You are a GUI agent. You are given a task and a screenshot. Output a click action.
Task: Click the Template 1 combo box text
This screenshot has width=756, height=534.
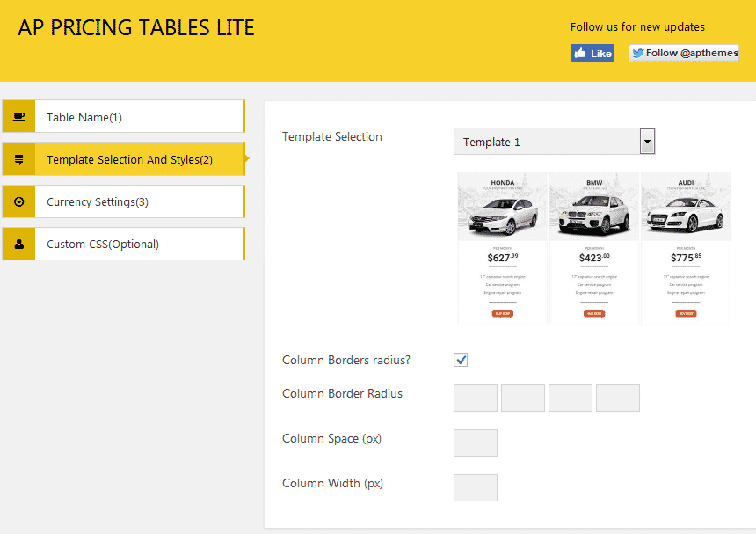pyautogui.click(x=491, y=143)
